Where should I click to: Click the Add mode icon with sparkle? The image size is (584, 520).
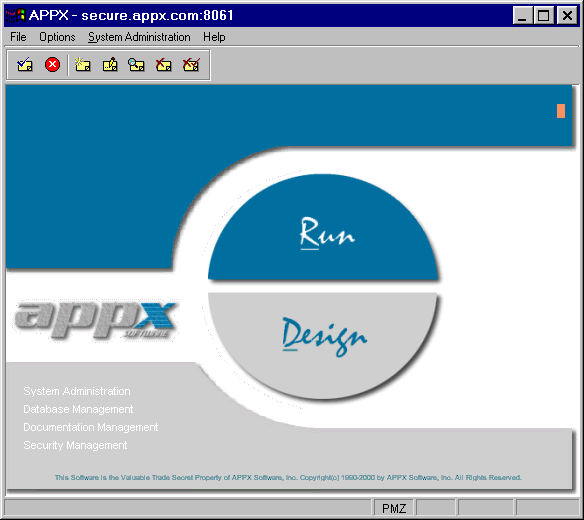[82, 65]
